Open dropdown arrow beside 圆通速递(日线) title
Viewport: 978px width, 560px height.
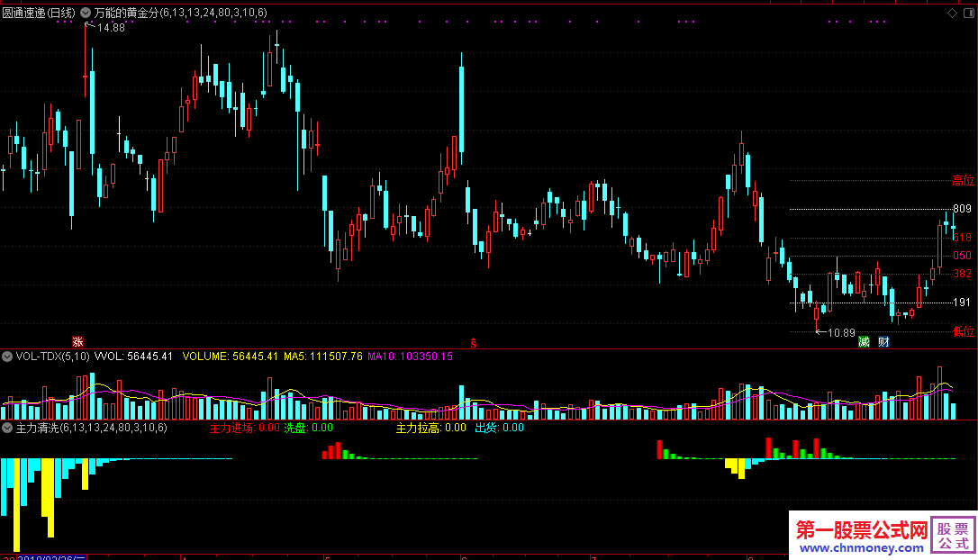86,13
